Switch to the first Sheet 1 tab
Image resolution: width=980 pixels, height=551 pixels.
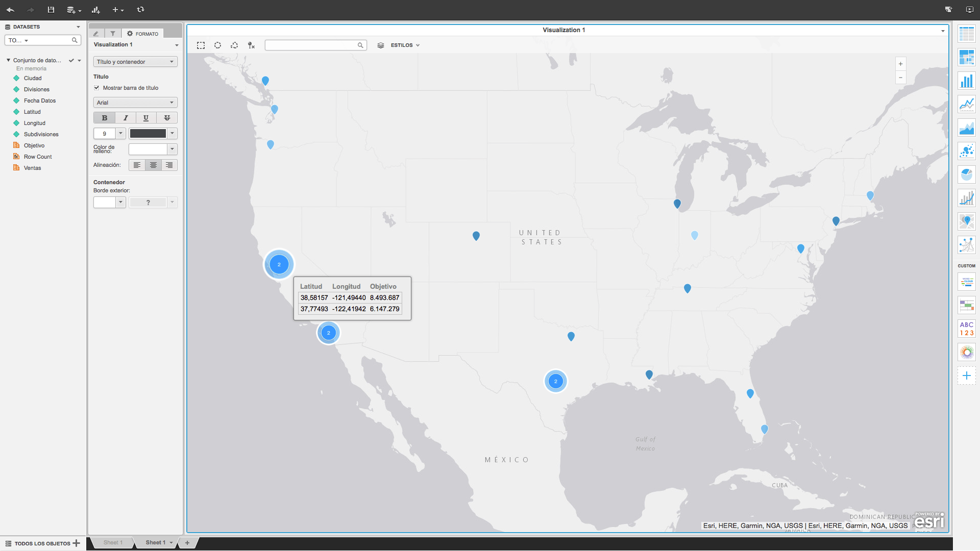click(113, 543)
